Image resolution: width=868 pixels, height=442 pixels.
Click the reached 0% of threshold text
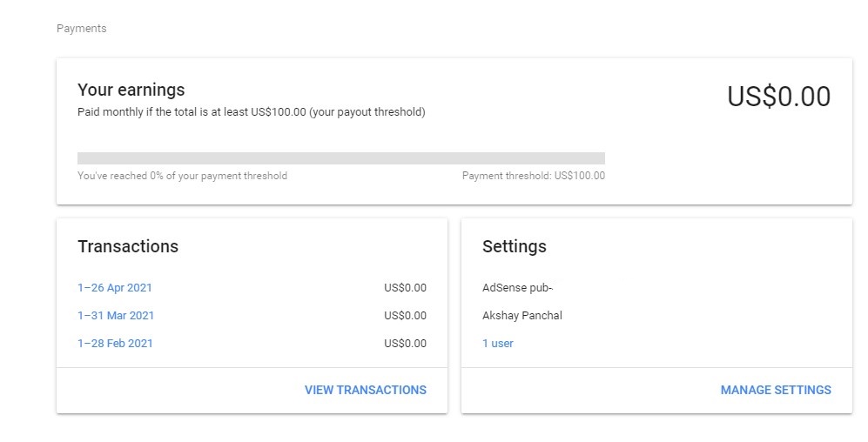182,176
